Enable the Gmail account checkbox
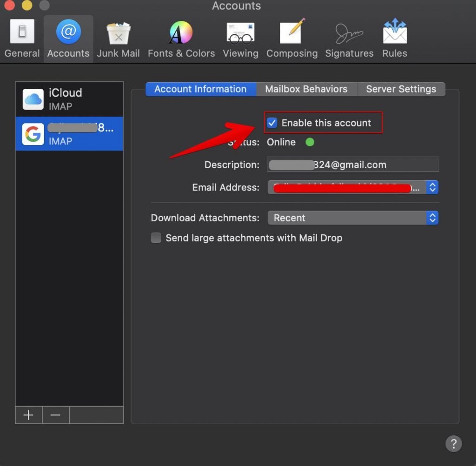The height and width of the screenshot is (466, 476). (x=272, y=123)
